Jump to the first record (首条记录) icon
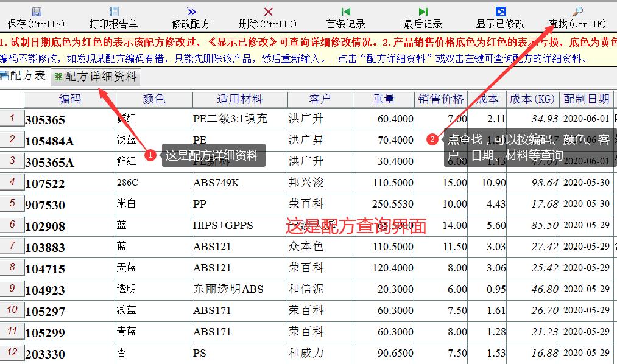This screenshot has height=364, width=617. point(345,12)
